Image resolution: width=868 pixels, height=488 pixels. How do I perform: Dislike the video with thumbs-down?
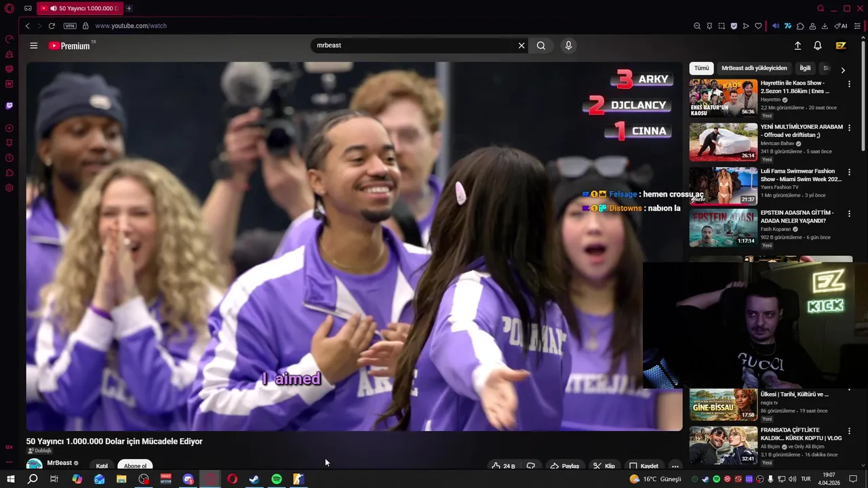pyautogui.click(x=531, y=466)
